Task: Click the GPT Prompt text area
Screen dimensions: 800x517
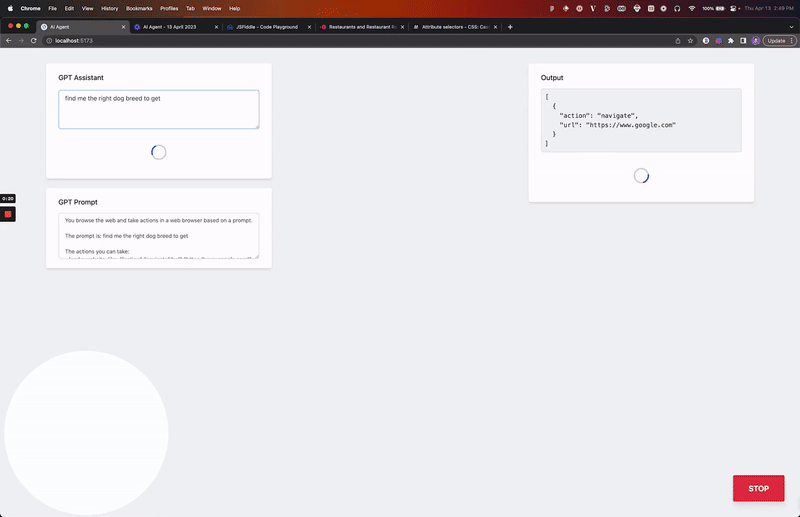Action: click(159, 236)
